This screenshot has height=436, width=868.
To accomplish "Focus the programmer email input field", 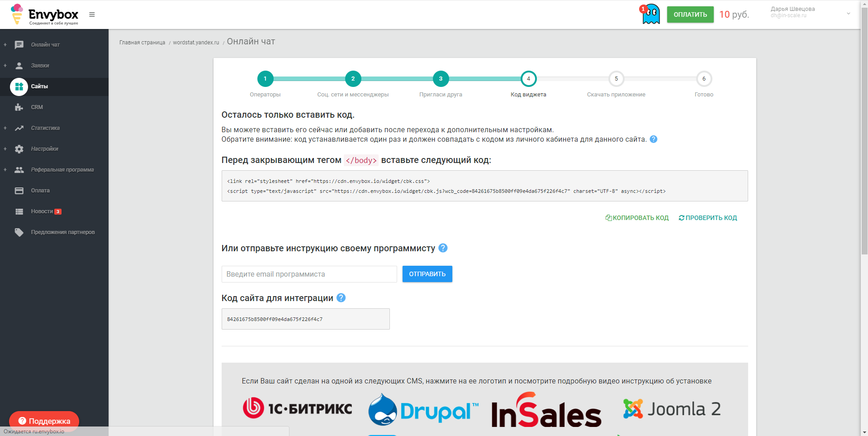I will pyautogui.click(x=309, y=274).
